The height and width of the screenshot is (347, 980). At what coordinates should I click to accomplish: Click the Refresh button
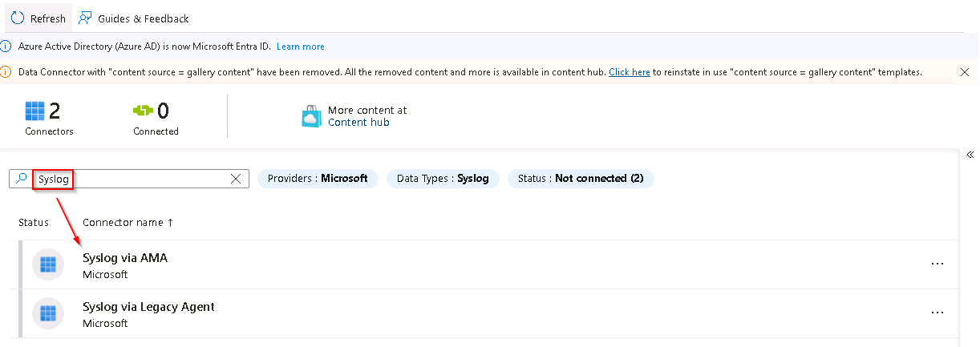coord(38,18)
